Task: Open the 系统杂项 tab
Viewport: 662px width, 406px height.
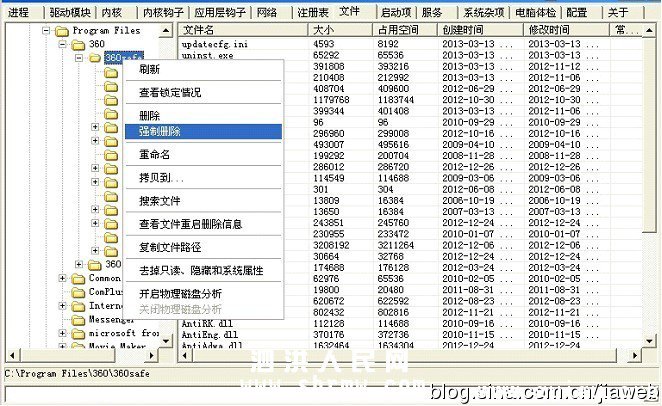Action: point(484,13)
